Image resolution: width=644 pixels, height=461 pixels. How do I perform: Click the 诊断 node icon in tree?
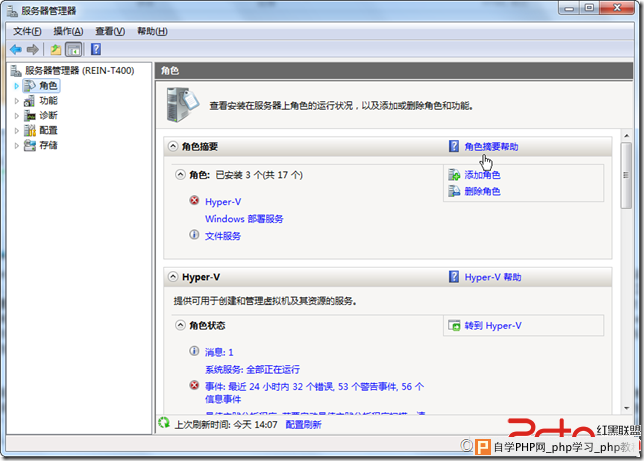[x=30, y=115]
